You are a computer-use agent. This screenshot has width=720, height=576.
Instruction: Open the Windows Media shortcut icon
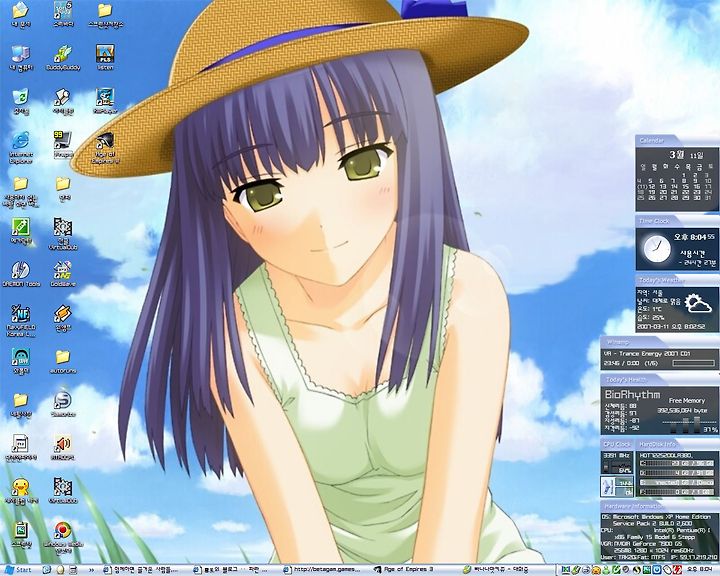(63, 537)
